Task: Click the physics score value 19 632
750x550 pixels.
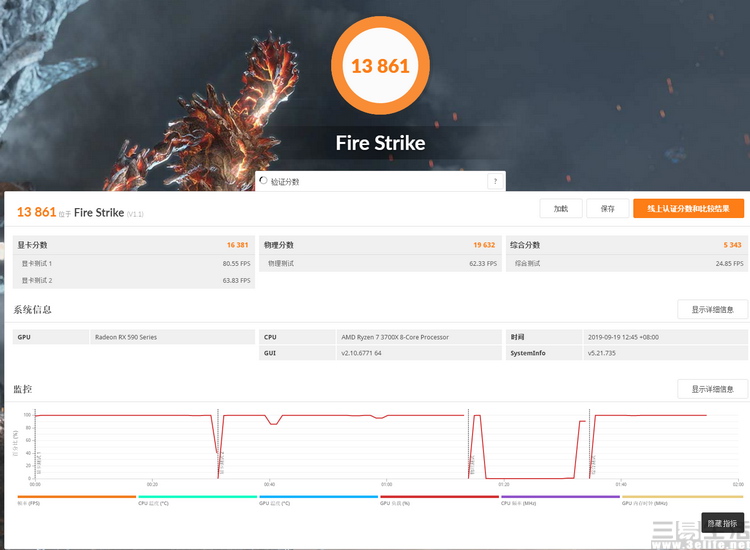Action: (x=484, y=245)
